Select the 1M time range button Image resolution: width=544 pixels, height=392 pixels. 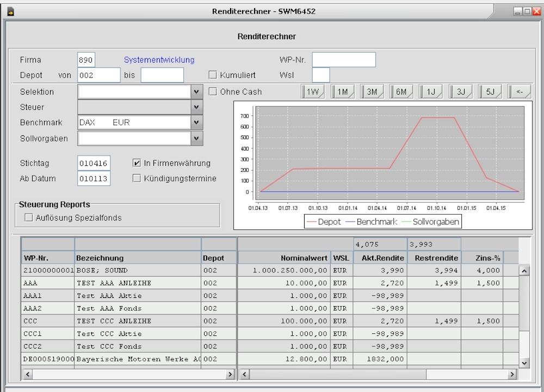click(342, 92)
